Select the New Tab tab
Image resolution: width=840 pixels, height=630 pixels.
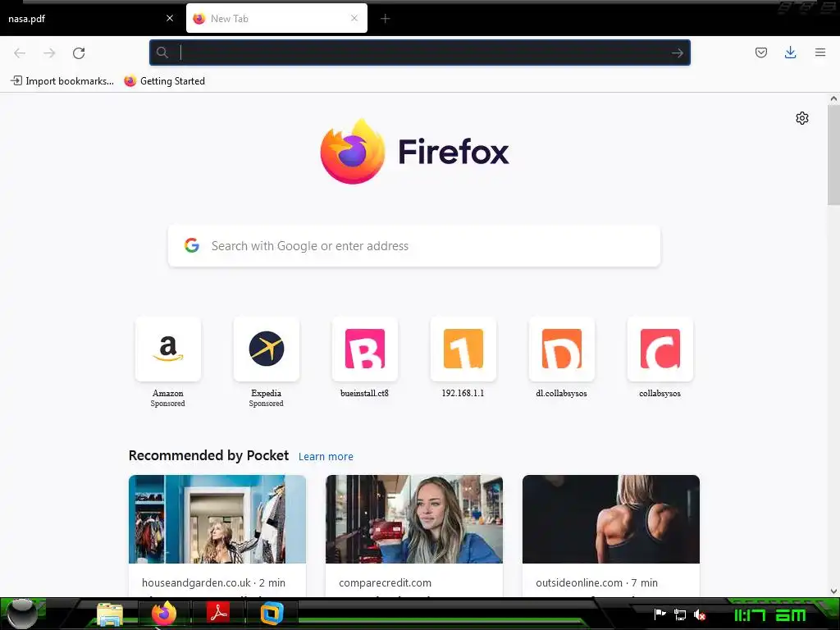(276, 18)
